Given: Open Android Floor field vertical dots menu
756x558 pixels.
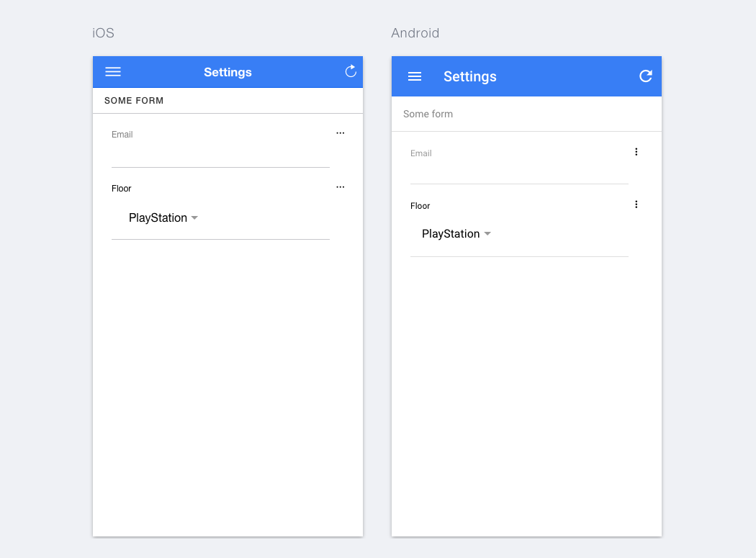Looking at the screenshot, I should pyautogui.click(x=636, y=204).
